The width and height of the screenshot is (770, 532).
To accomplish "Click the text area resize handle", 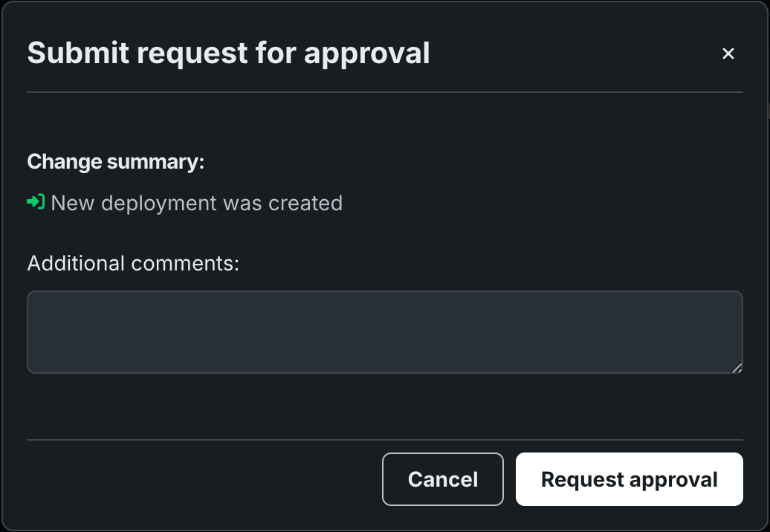I will click(x=737, y=367).
